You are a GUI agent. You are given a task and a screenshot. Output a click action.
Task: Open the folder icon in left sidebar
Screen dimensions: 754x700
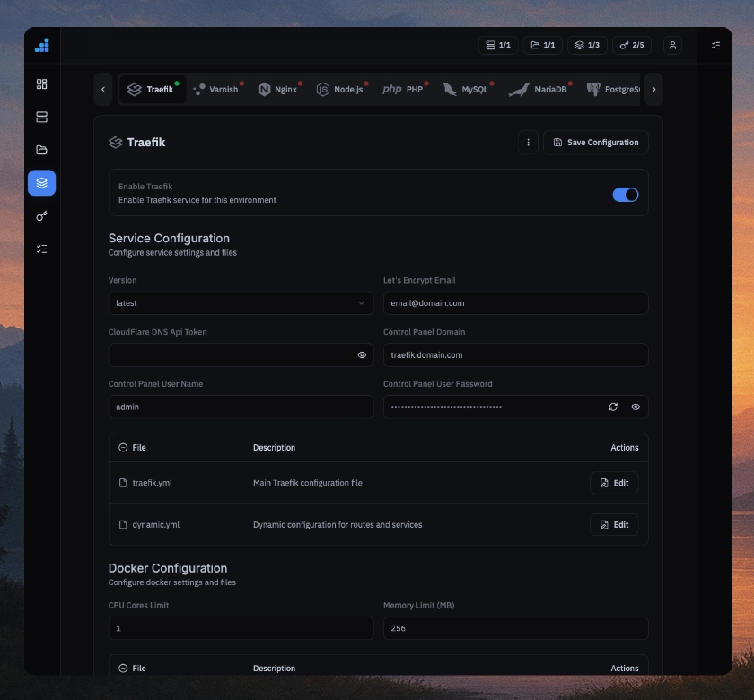[x=41, y=150]
